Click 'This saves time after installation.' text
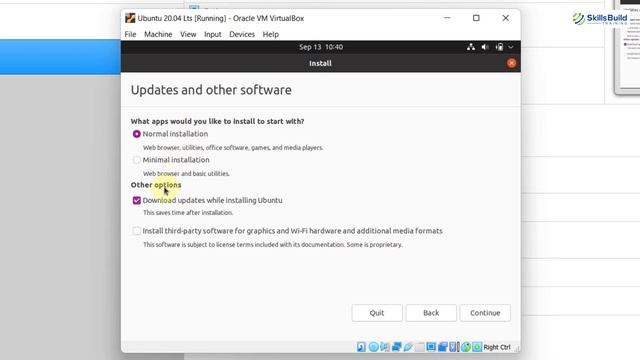This screenshot has width=640, height=360. pyautogui.click(x=188, y=213)
